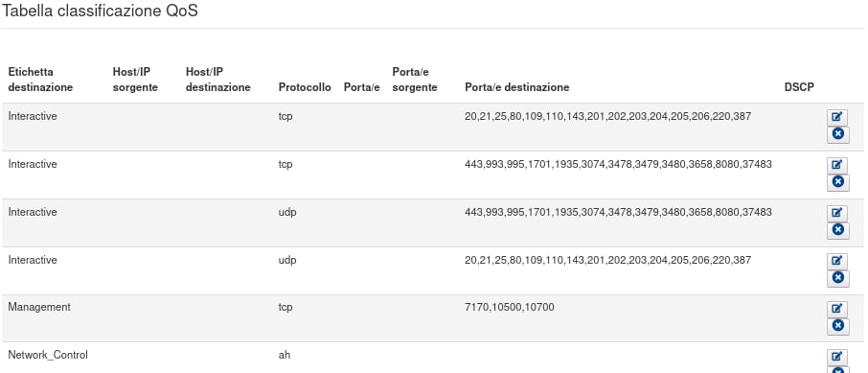This screenshot has width=868, height=373.
Task: Click the Porta/e destinazione column header
Action: 517,87
